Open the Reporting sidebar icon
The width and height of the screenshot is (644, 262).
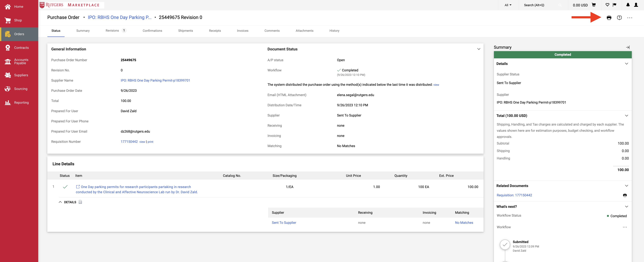pos(8,102)
